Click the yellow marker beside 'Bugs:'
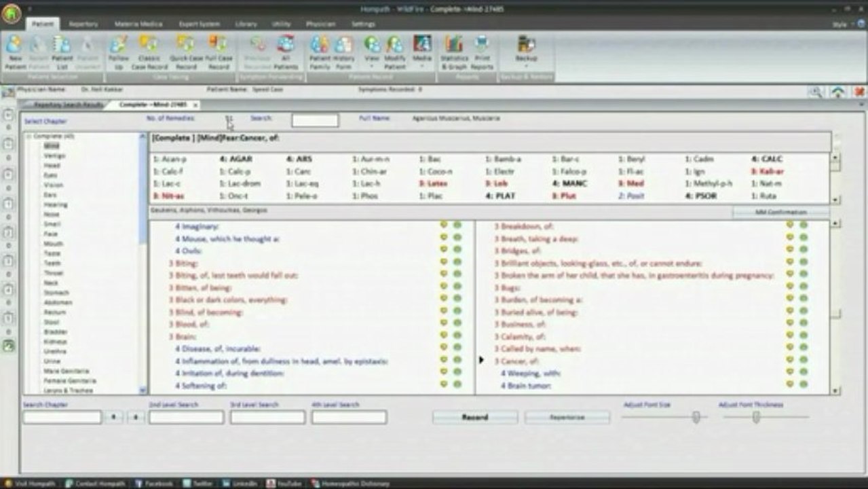Screen dimensions: 868x489 coord(789,287)
